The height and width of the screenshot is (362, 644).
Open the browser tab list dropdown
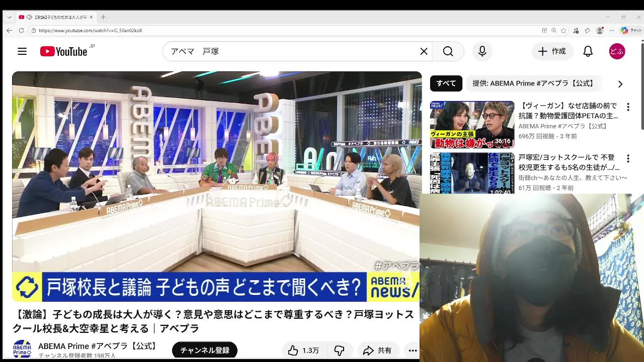(x=9, y=17)
